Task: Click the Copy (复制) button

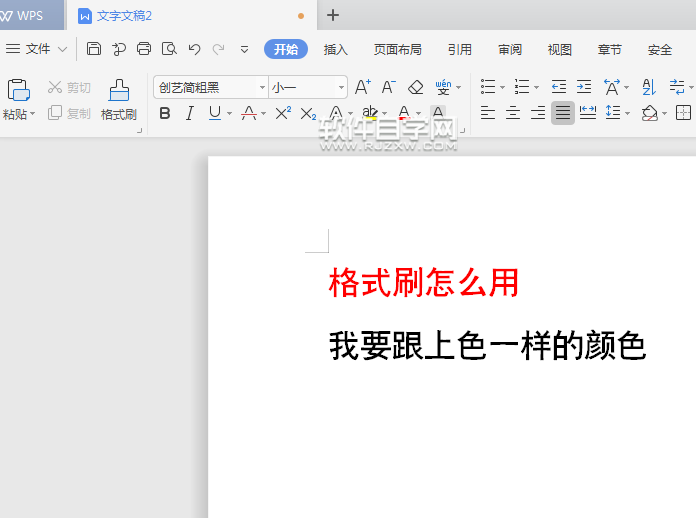Action: (69, 113)
